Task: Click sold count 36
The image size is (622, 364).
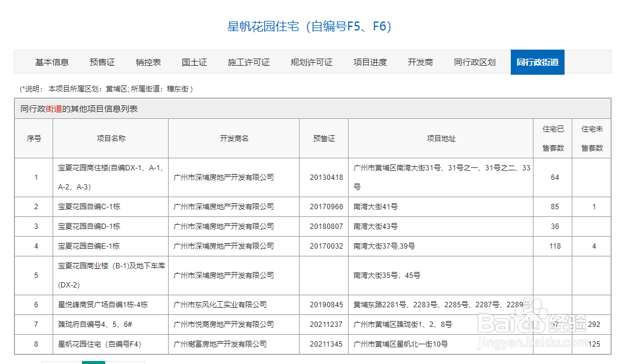Action: tap(555, 227)
